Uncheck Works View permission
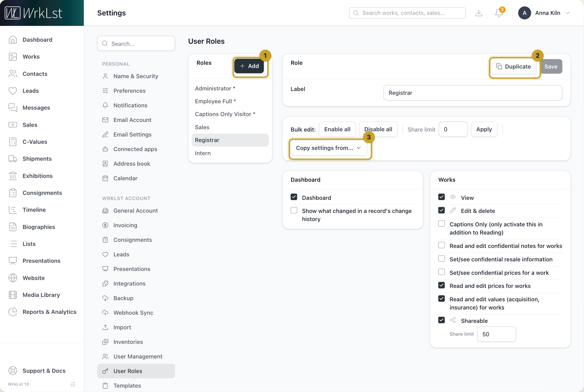This screenshot has width=584, height=392. pyautogui.click(x=442, y=197)
